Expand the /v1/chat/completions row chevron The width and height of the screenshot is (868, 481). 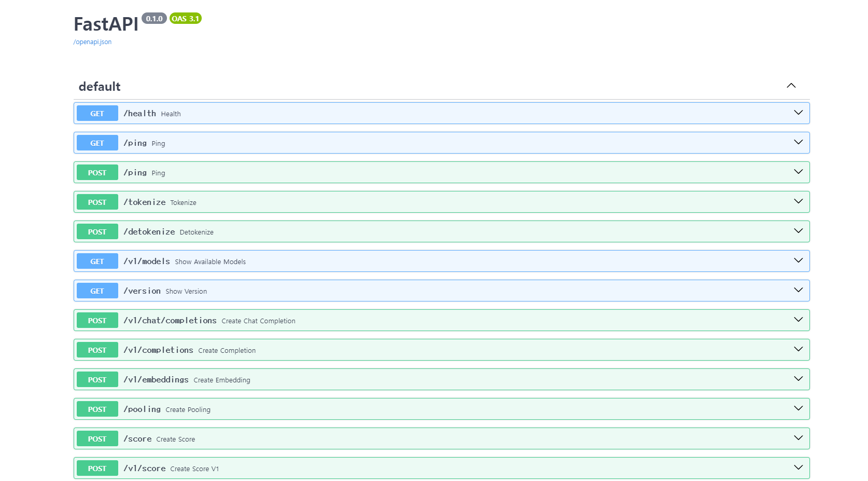(798, 320)
